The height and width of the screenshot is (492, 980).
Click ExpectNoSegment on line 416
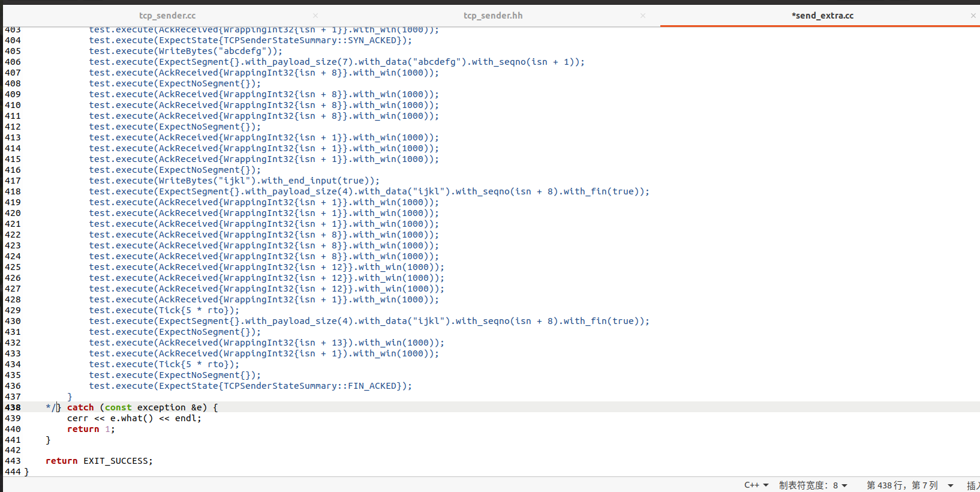[x=175, y=170]
